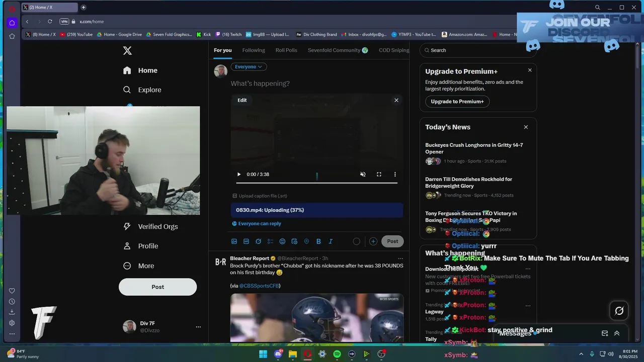Go to Profile in the sidebar
This screenshot has height=362, width=644.
point(141,246)
